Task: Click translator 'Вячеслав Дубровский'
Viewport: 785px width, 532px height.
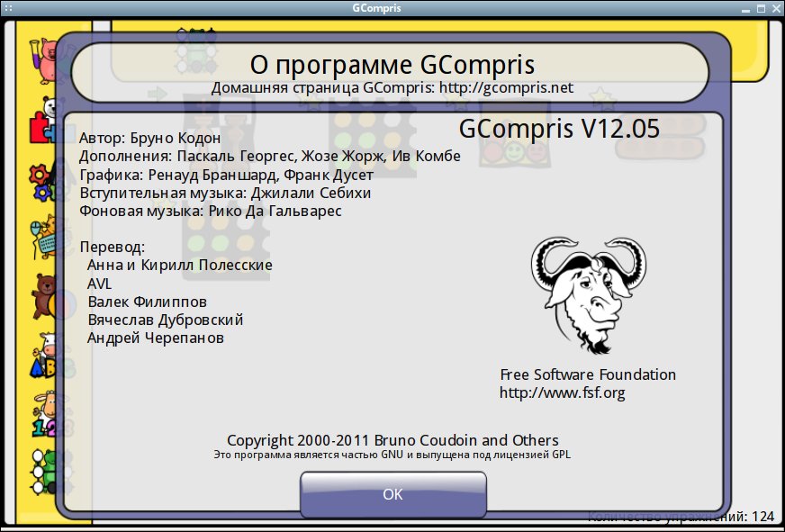Action: click(x=166, y=320)
